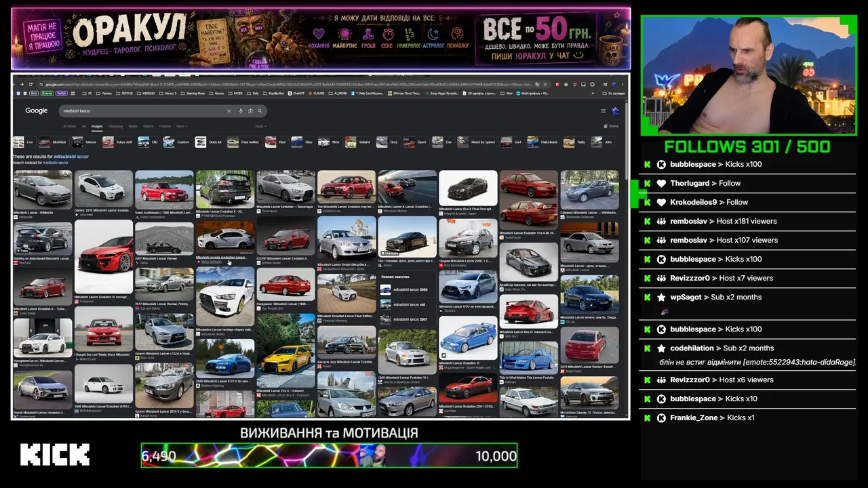Switch to the News tab

[x=133, y=126]
